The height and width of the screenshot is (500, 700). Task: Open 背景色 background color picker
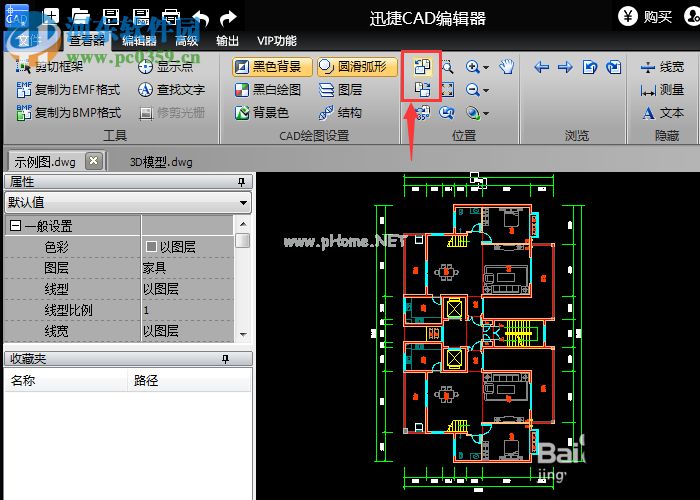pos(262,113)
